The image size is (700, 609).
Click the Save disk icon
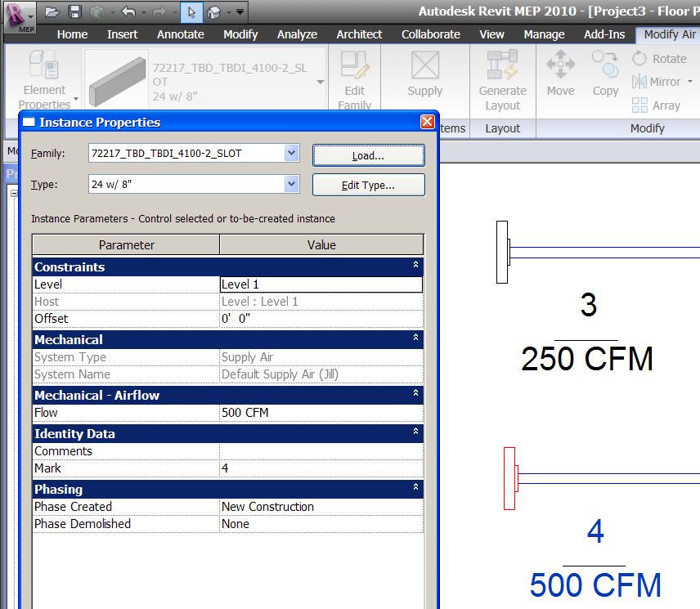click(74, 12)
